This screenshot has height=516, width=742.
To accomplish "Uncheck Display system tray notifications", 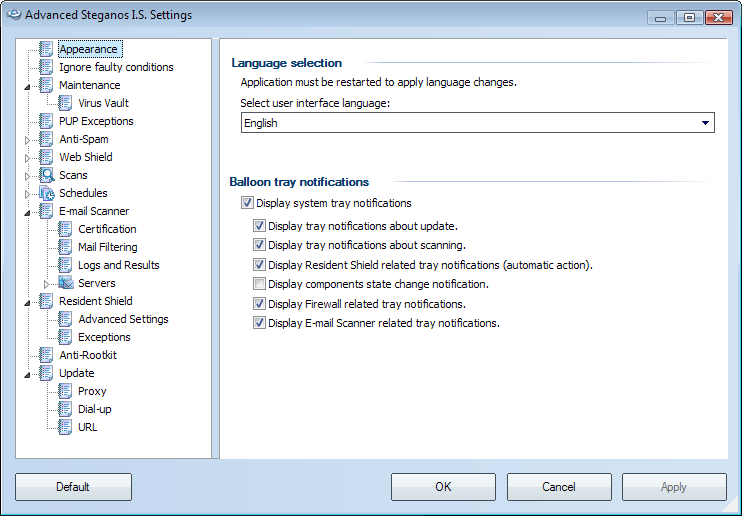I will [x=247, y=203].
